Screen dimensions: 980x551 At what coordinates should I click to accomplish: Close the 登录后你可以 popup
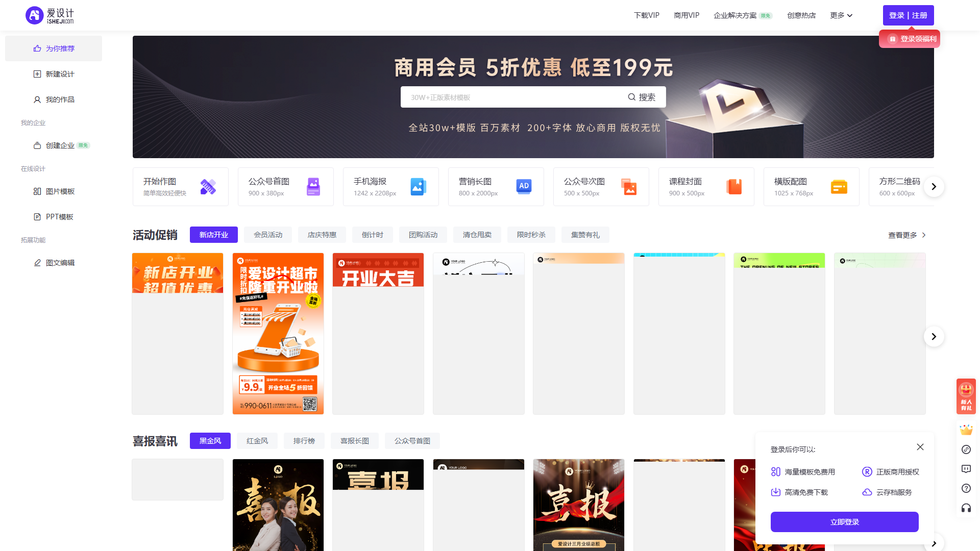pyautogui.click(x=920, y=447)
